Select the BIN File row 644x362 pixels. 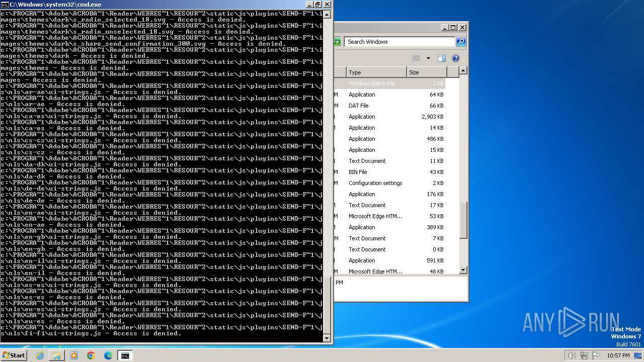389,172
